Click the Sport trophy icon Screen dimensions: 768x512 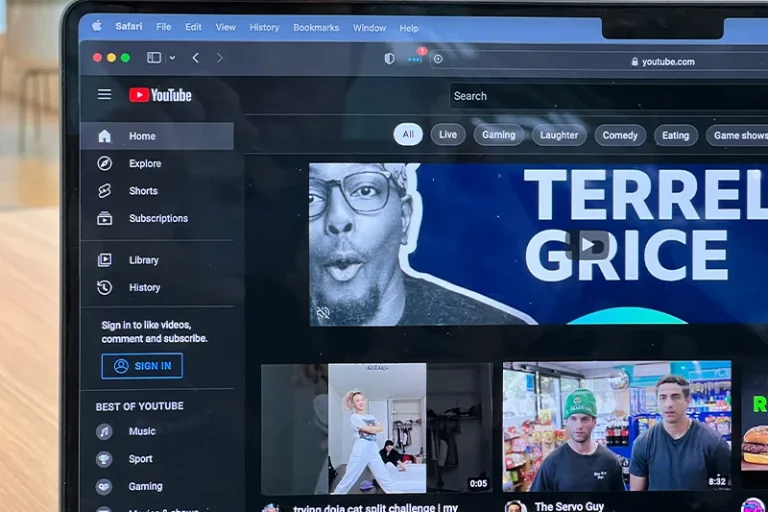click(104, 459)
